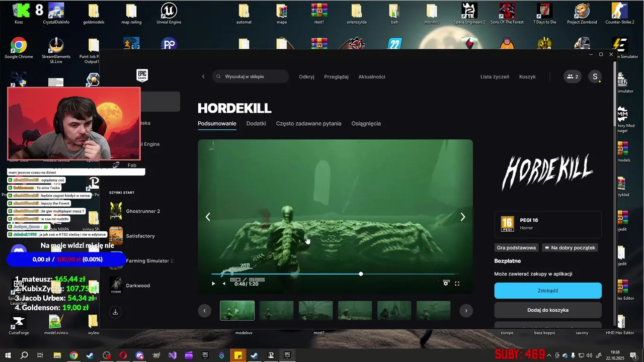Open Aktualności in the store navigation
644x362 pixels.
[372, 76]
